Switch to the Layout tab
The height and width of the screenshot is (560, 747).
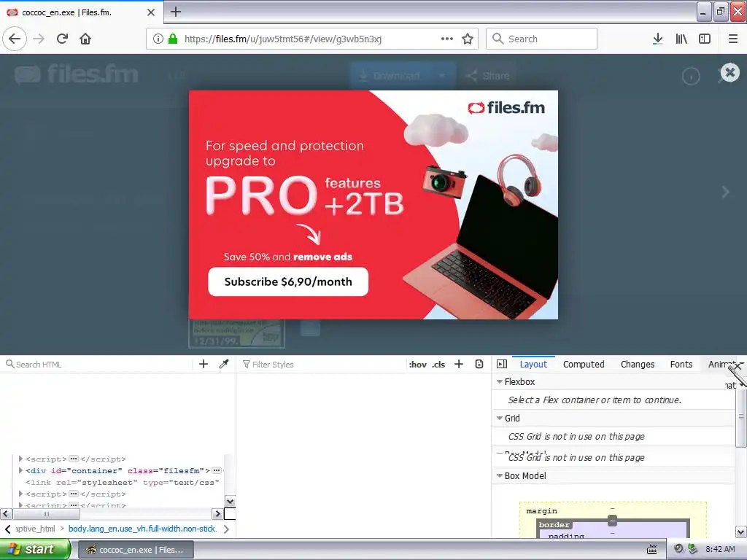pos(533,365)
